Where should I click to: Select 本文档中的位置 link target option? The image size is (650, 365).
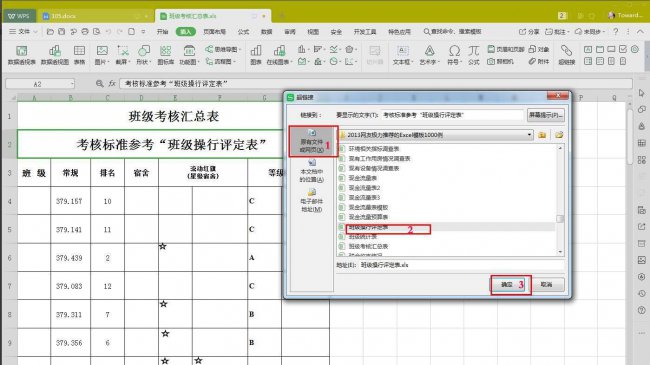click(x=311, y=171)
